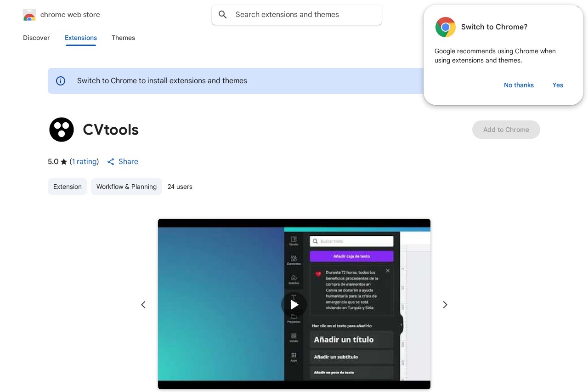Viewport: 588px width, 392px height.
Task: Click the CVtools extension logo
Action: click(x=62, y=130)
